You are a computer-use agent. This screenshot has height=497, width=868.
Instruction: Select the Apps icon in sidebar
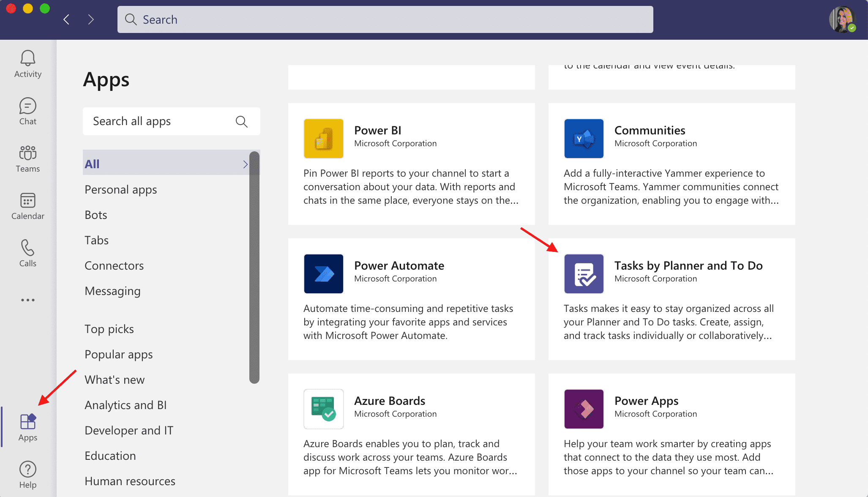click(x=27, y=426)
